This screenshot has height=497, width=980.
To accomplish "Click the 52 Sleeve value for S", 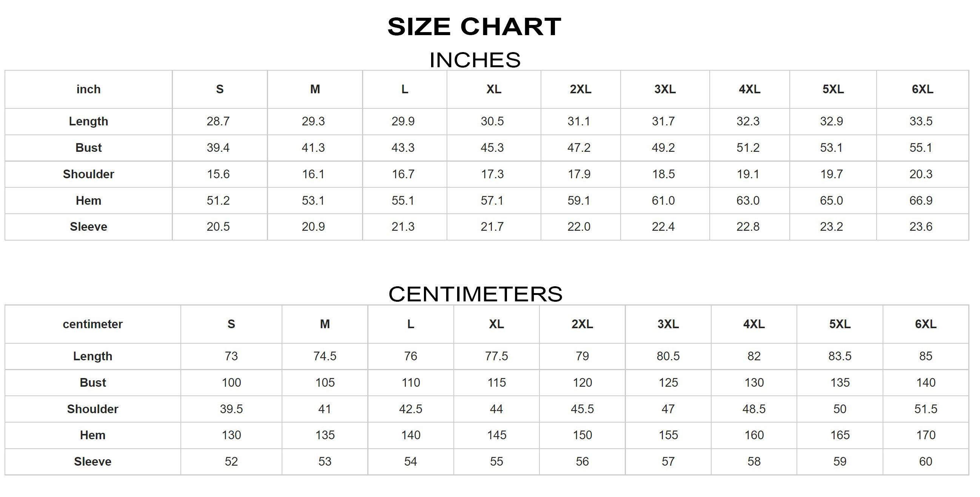I will click(231, 461).
